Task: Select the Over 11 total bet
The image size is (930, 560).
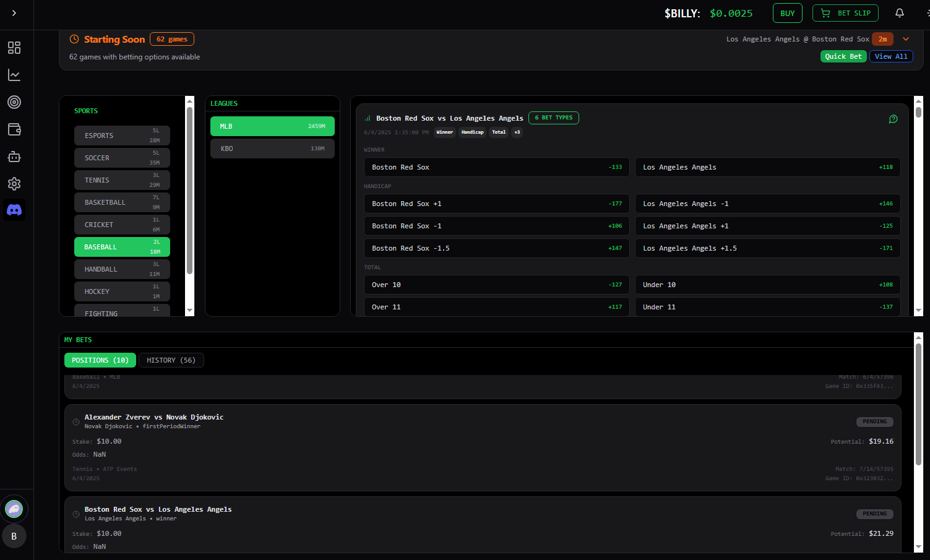Action: coord(497,307)
